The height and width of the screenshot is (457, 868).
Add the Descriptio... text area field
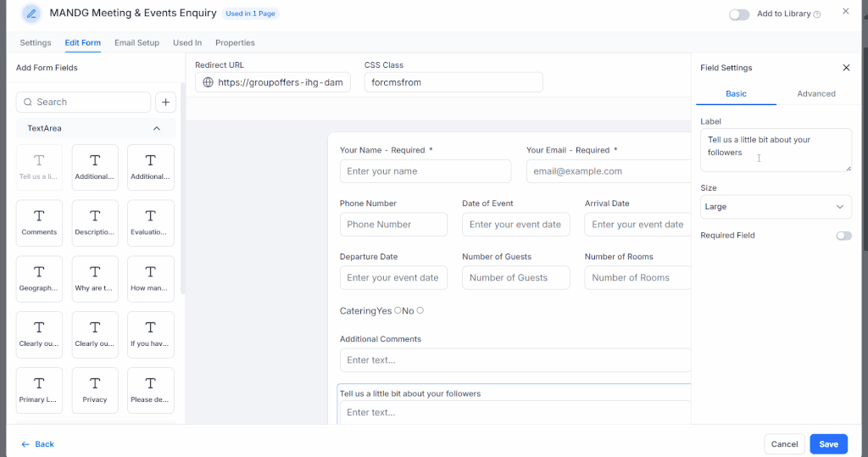[x=95, y=223]
